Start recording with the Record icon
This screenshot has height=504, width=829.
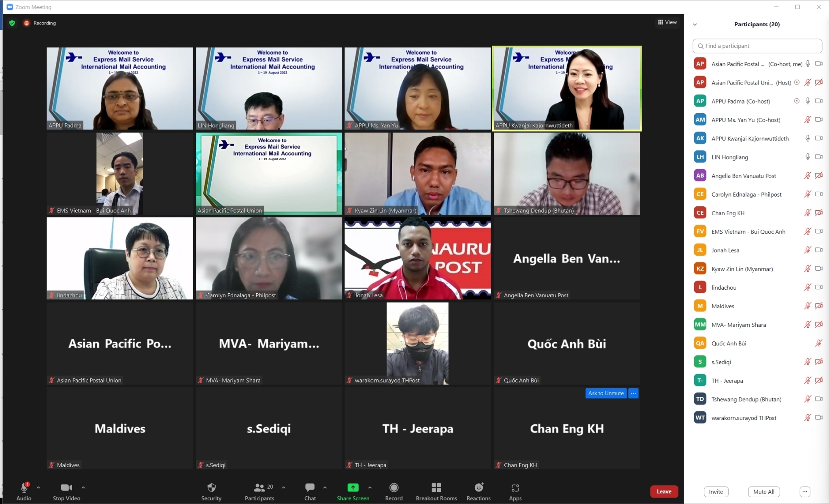(x=394, y=487)
